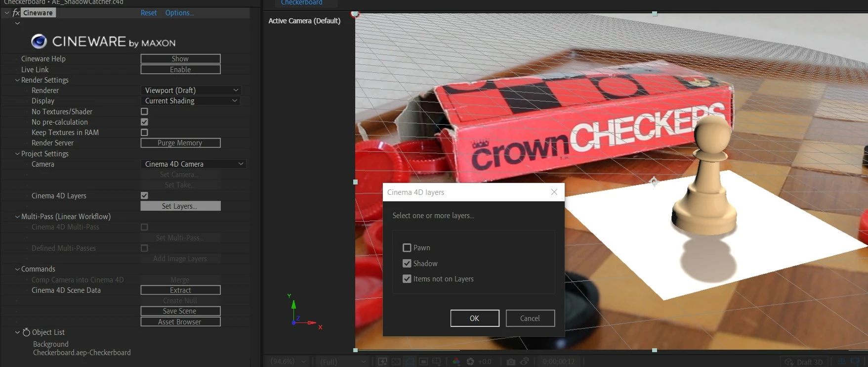Viewport: 868px width, 367px height.
Task: Toggle the Defined Multi-Passes checkbox
Action: coord(144,248)
